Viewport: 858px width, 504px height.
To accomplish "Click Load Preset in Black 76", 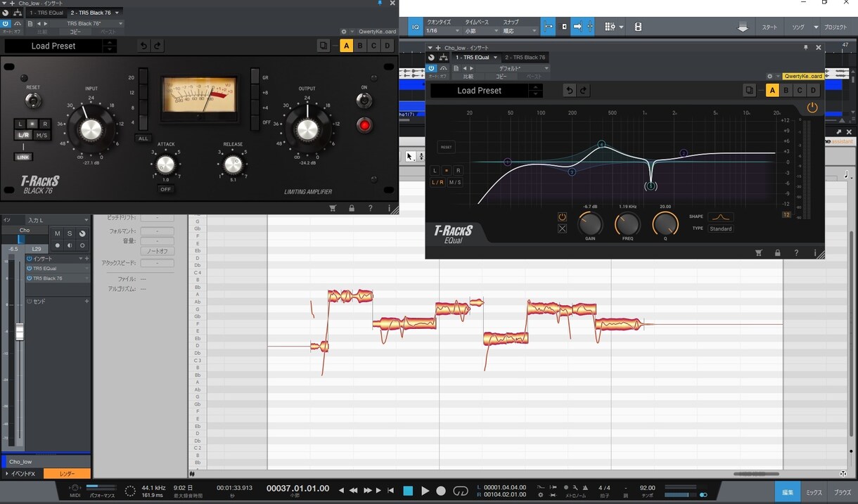I will click(x=53, y=46).
